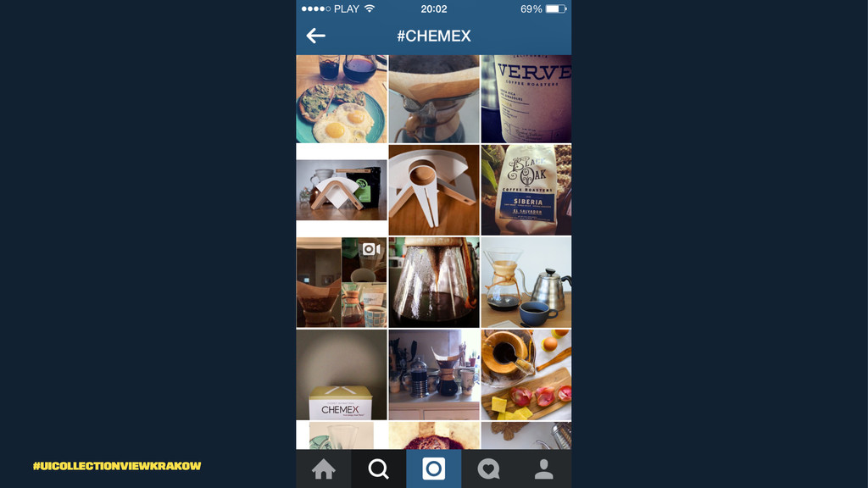Open the profile person tab
868x488 pixels.
tap(543, 469)
